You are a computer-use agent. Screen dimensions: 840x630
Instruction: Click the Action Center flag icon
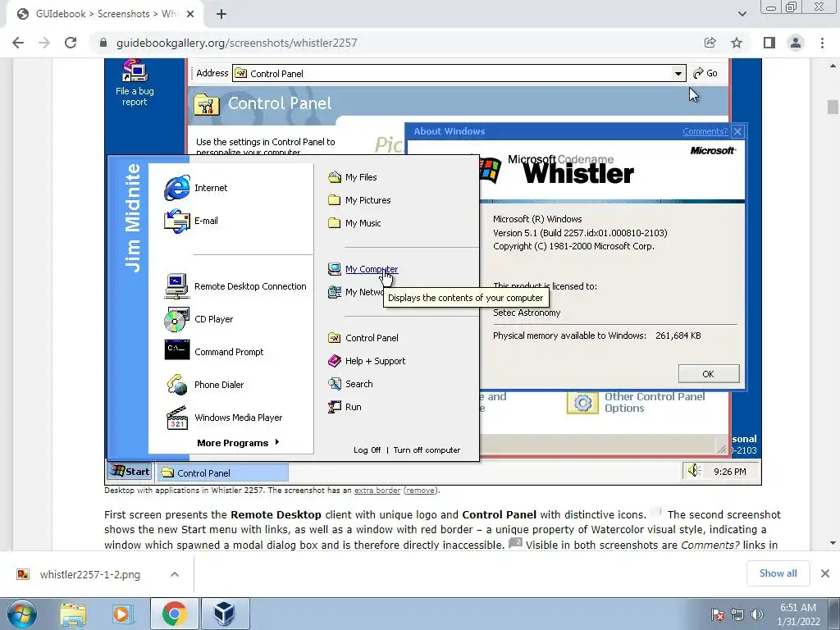[x=719, y=614]
